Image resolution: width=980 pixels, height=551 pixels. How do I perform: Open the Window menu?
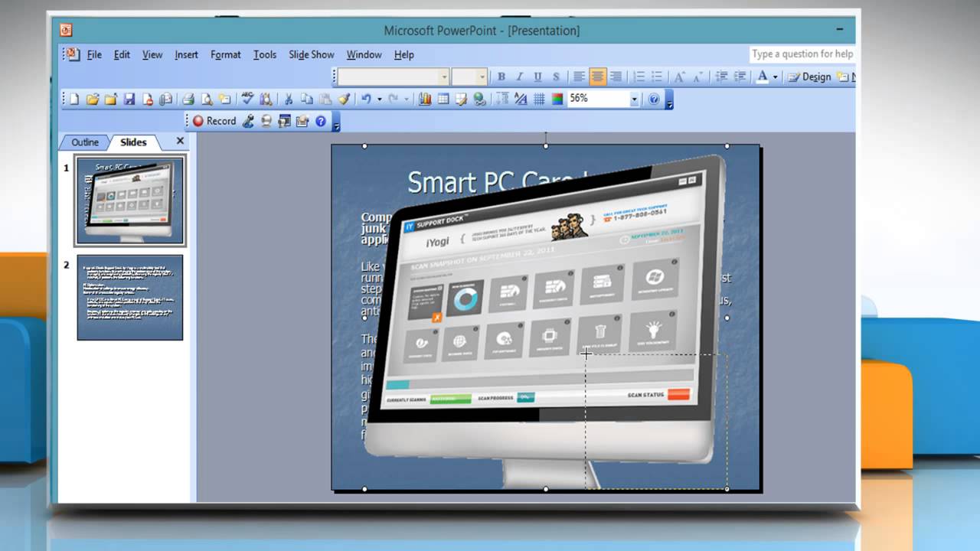pyautogui.click(x=364, y=54)
